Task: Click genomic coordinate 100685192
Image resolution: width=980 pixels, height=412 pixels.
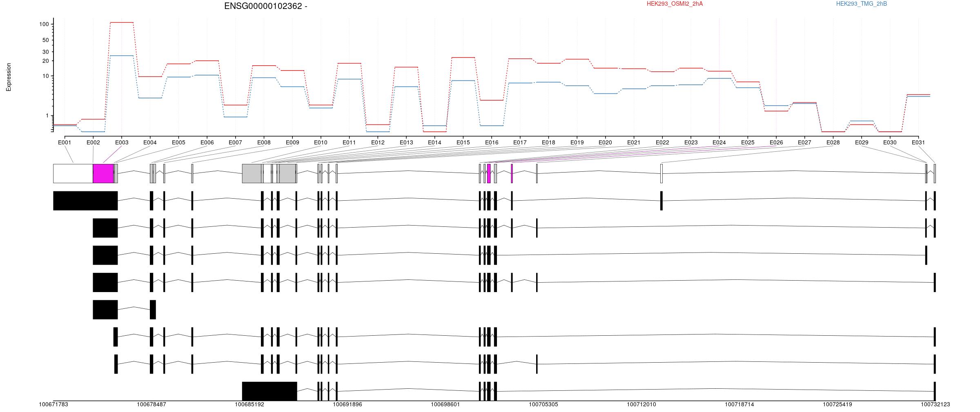Action: (x=249, y=405)
